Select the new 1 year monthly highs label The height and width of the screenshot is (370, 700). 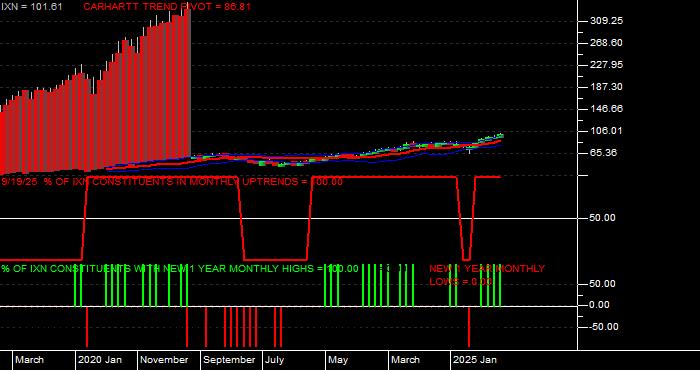pyautogui.click(x=179, y=269)
